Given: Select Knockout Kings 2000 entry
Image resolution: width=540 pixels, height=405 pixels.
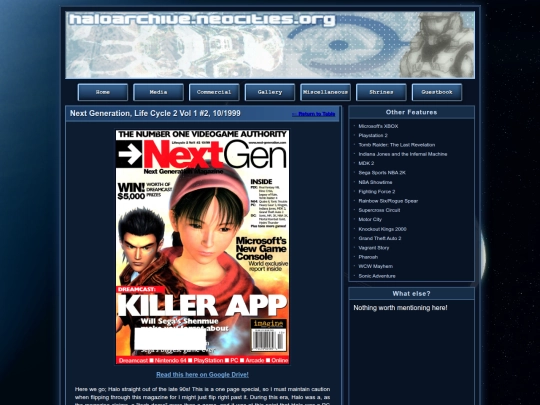Looking at the screenshot, I should 382,229.
